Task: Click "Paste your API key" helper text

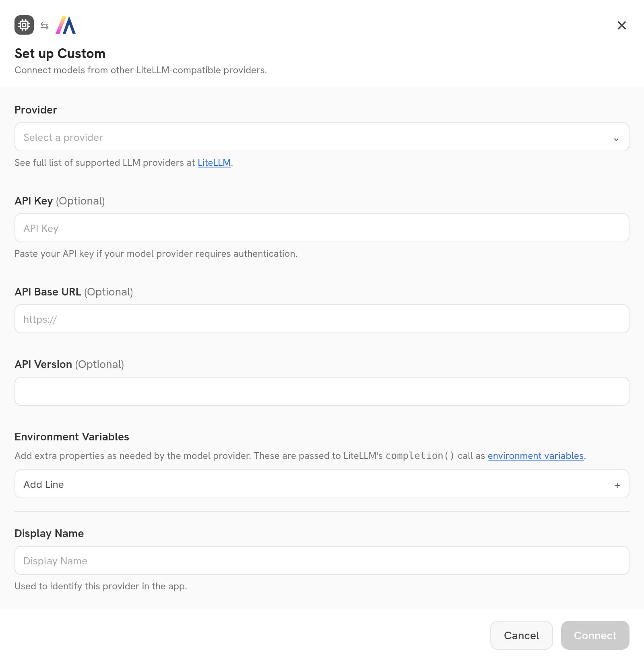Action: coord(156,254)
